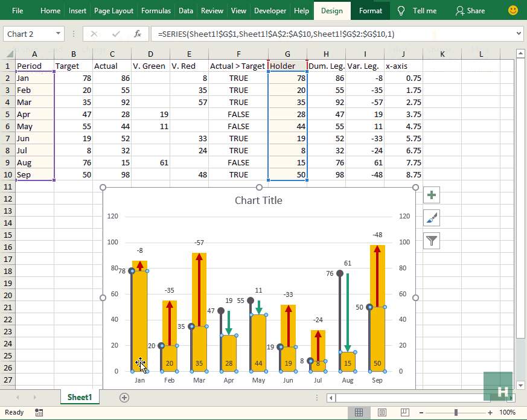Click the x-axis header cell

403,66
